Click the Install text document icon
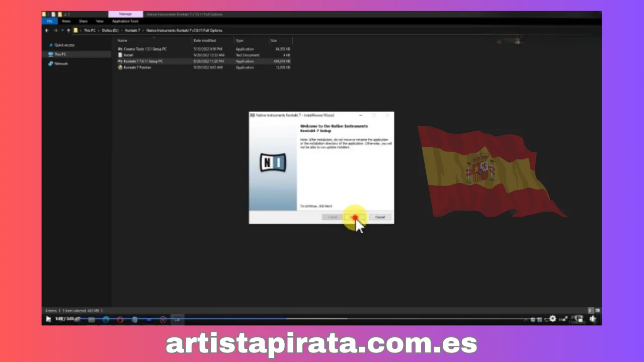 120,55
